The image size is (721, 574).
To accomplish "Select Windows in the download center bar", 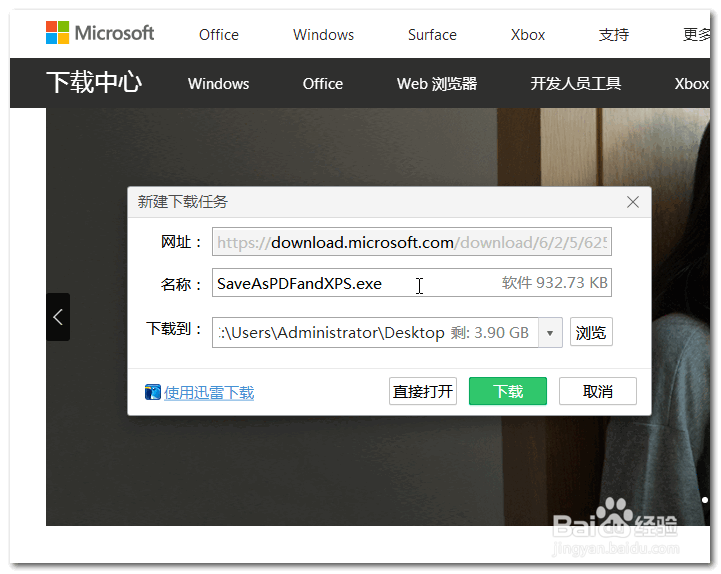I will pos(218,84).
